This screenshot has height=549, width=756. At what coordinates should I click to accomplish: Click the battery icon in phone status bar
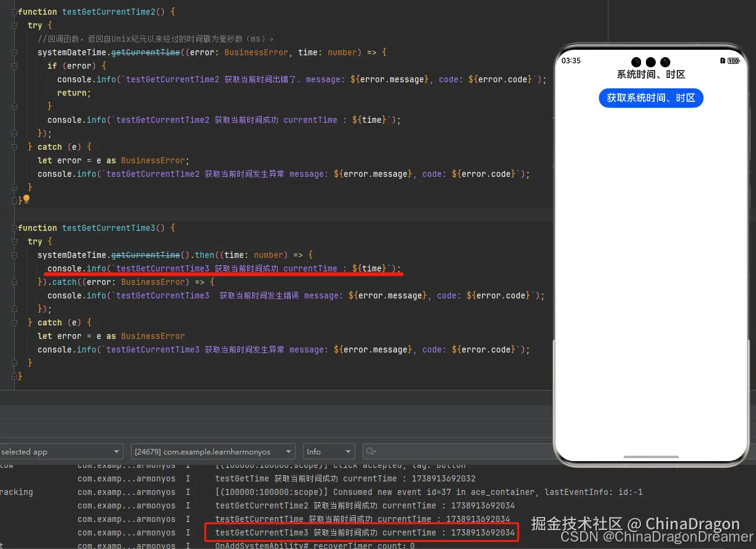733,61
